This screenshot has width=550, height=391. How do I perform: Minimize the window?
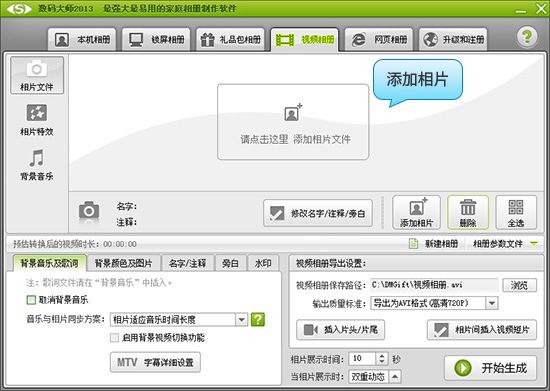click(x=521, y=11)
